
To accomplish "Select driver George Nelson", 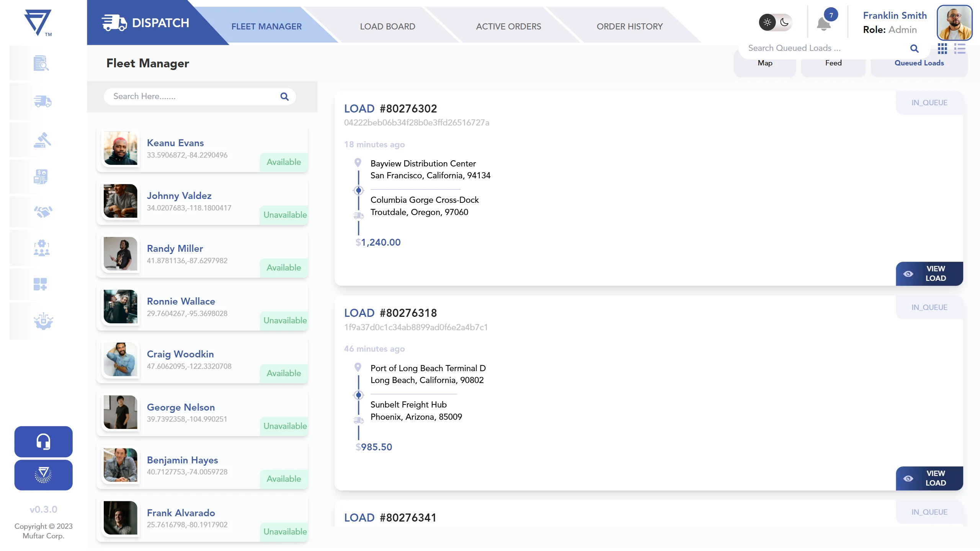I will [202, 413].
